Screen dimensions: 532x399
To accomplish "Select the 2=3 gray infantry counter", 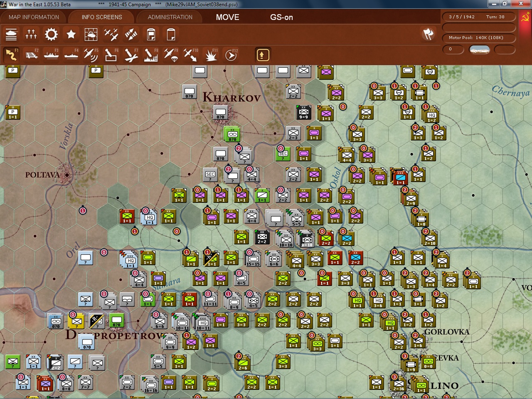I will pos(293,133).
